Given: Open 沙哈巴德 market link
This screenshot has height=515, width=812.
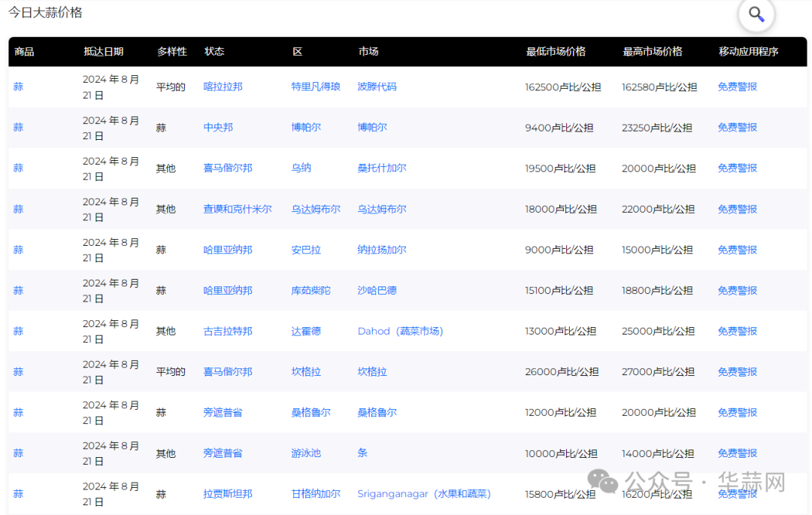Looking at the screenshot, I should point(377,290).
